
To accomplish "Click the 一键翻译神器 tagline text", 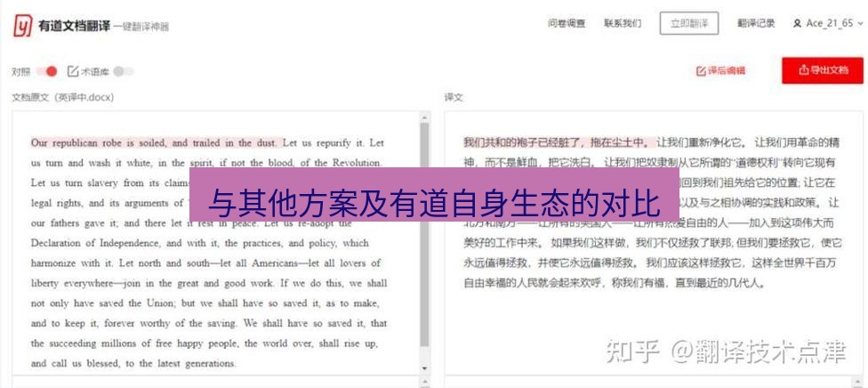I will pos(141,26).
